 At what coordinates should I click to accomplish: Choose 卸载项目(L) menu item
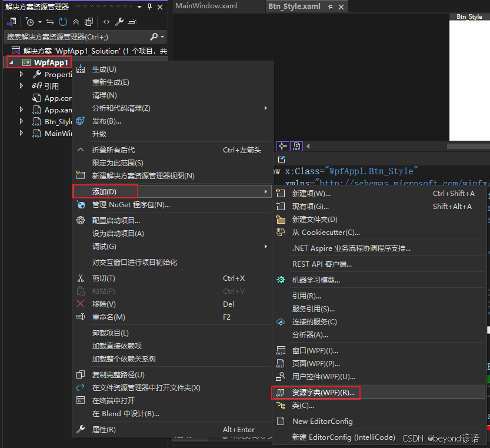[172, 333]
